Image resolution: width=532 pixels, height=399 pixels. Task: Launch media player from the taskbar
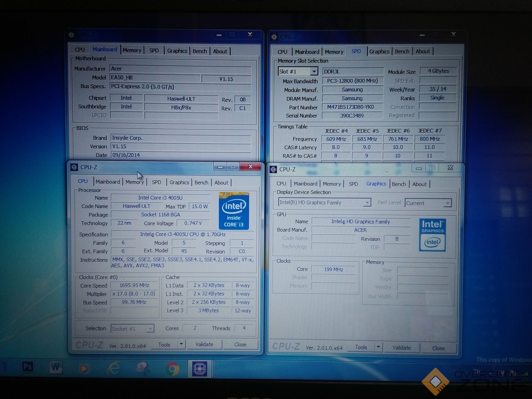tap(84, 368)
